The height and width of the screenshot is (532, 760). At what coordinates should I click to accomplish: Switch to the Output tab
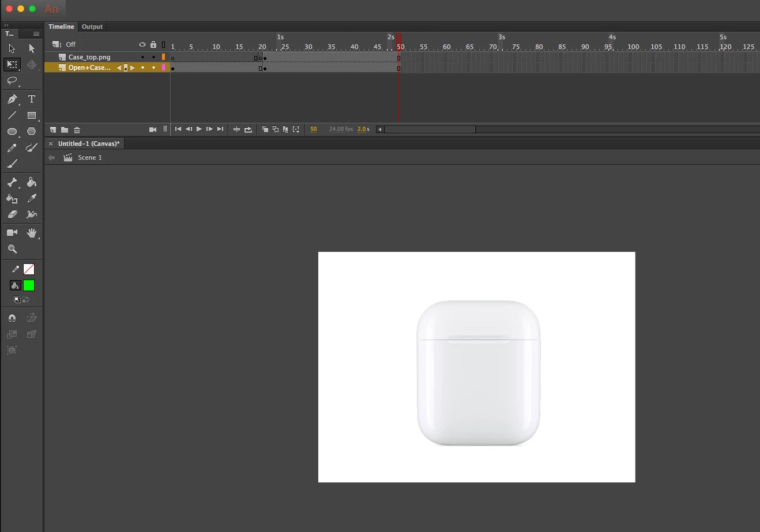tap(92, 27)
